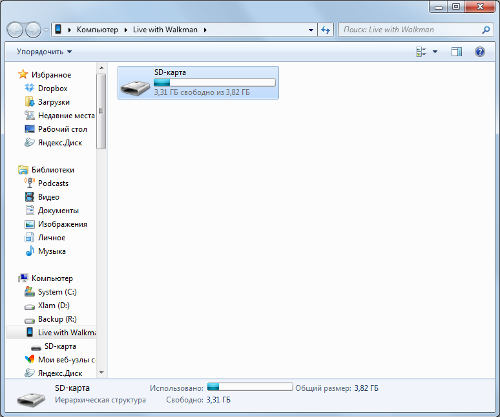
Task: Click the Библиотеки folder icon
Action: click(23, 170)
